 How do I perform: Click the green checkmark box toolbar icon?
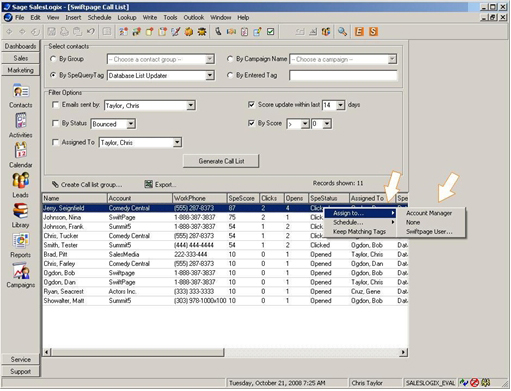click(271, 32)
